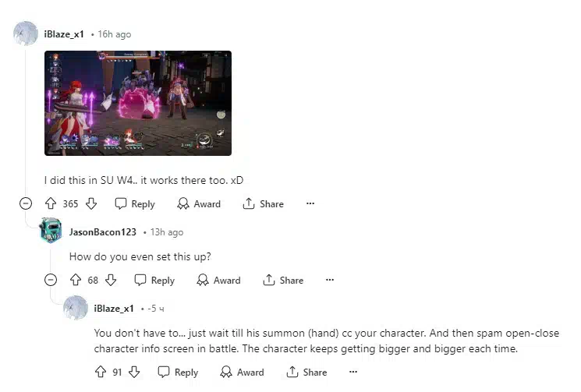
Task: Open more options on JasonBacon123's comment
Action: [x=330, y=280]
